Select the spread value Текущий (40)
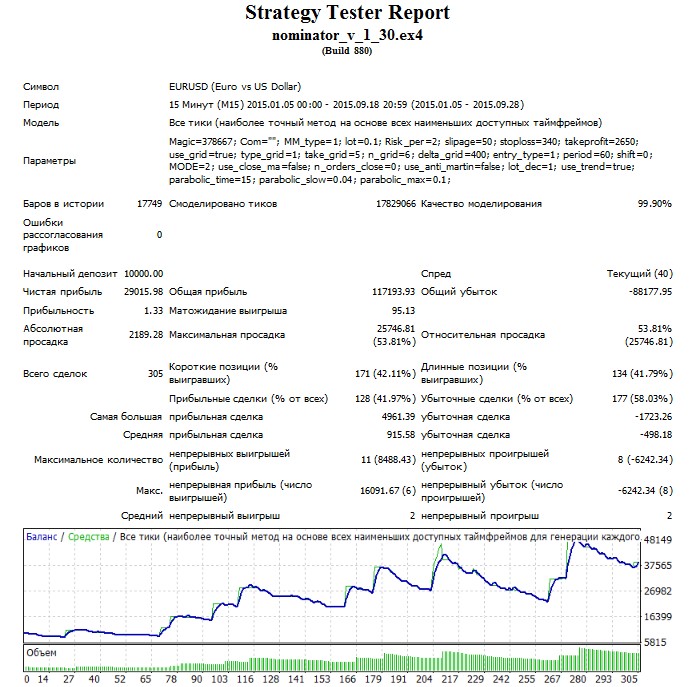 [639, 274]
